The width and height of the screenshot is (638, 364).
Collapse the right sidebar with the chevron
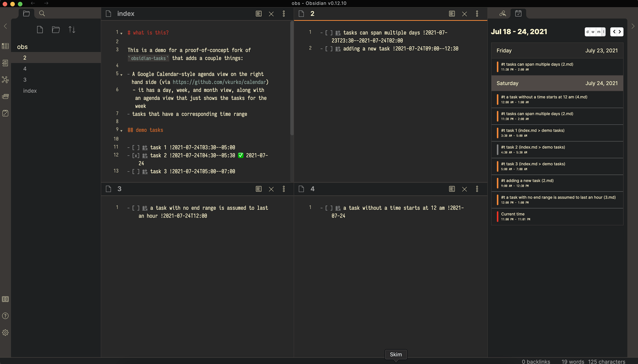pos(633,26)
